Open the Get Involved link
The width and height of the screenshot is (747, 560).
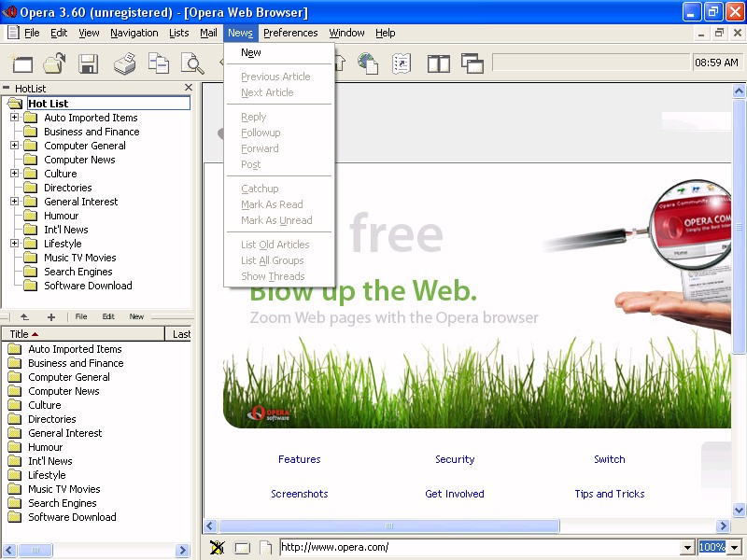click(455, 494)
